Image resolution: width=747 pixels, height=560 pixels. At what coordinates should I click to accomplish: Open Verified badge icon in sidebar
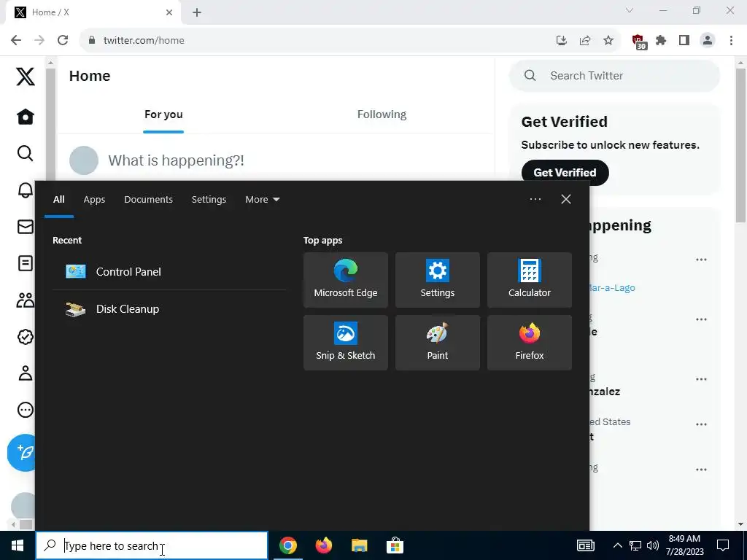point(26,337)
